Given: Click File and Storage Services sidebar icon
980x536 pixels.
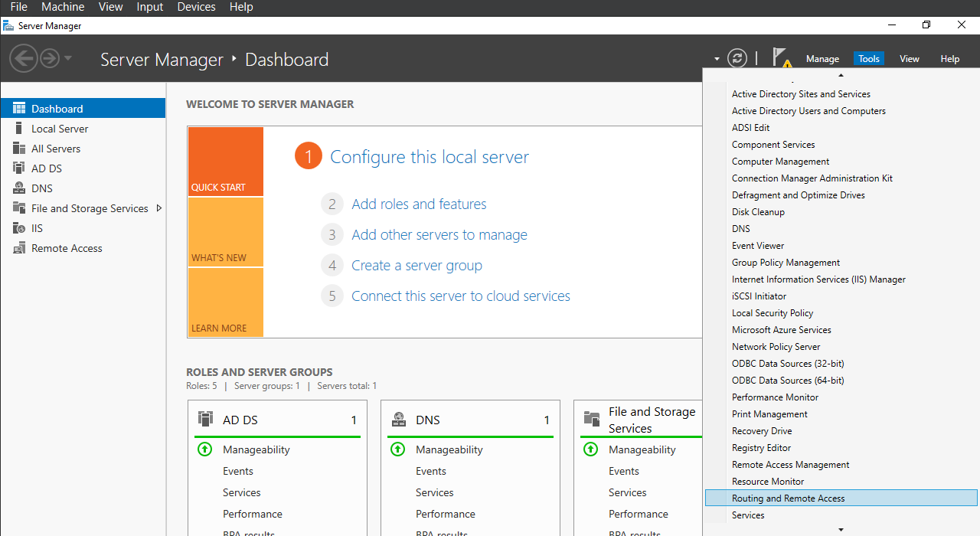Looking at the screenshot, I should pos(19,208).
